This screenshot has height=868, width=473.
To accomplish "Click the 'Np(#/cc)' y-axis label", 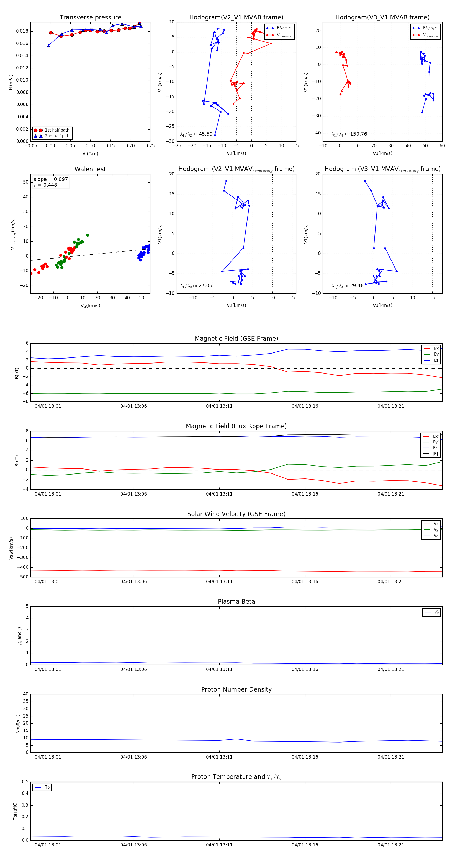I will (x=18, y=724).
